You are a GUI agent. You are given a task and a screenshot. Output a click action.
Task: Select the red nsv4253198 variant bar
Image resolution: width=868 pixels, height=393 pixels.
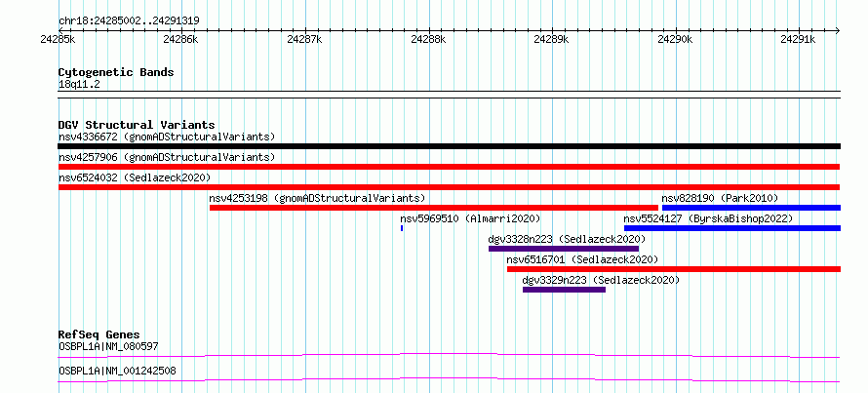coord(434,208)
